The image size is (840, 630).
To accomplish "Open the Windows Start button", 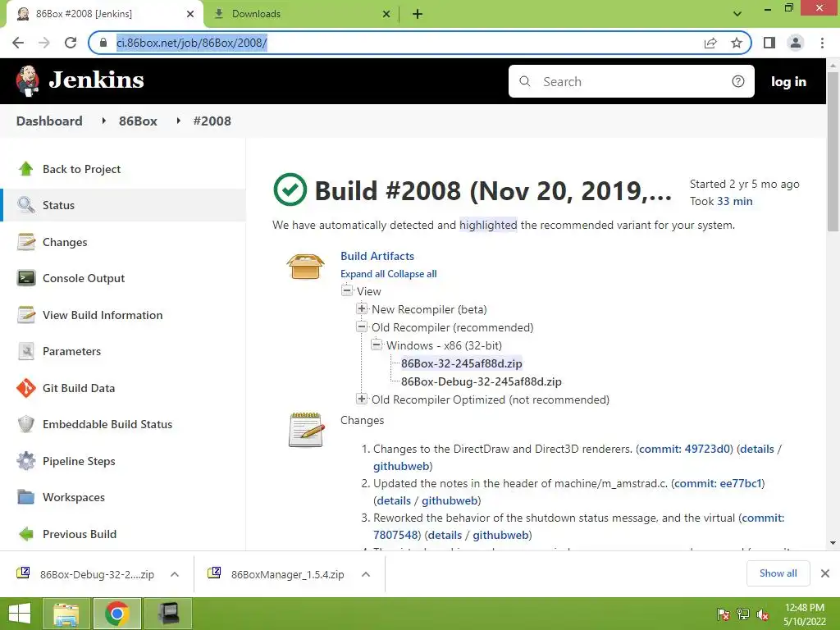I will point(20,614).
